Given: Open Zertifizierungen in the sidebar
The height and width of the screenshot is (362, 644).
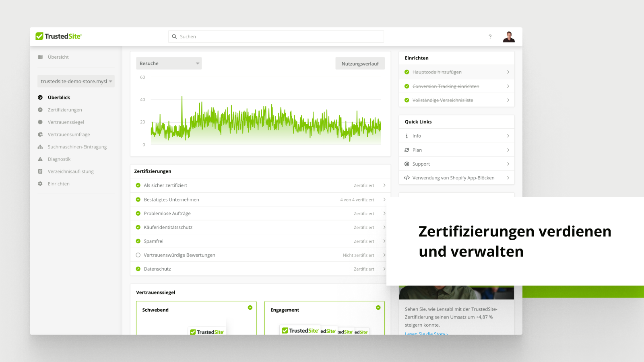Looking at the screenshot, I should pos(65,110).
